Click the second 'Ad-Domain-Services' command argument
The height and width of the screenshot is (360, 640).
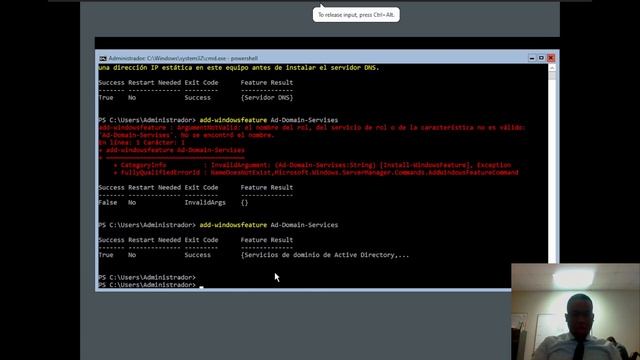pos(304,225)
